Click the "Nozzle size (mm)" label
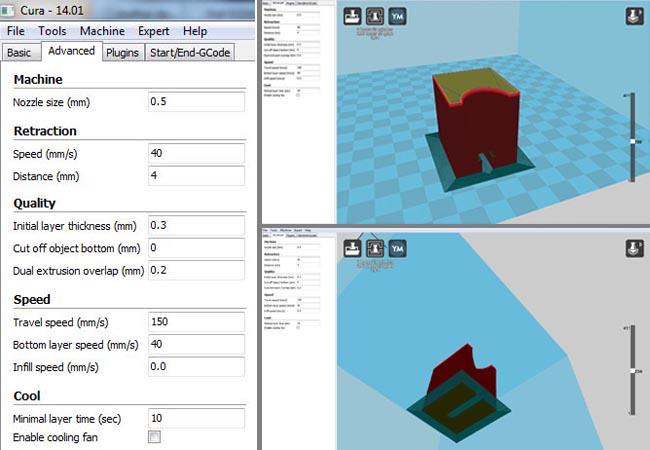Image resolution: width=650 pixels, height=450 pixels. pos(51,102)
